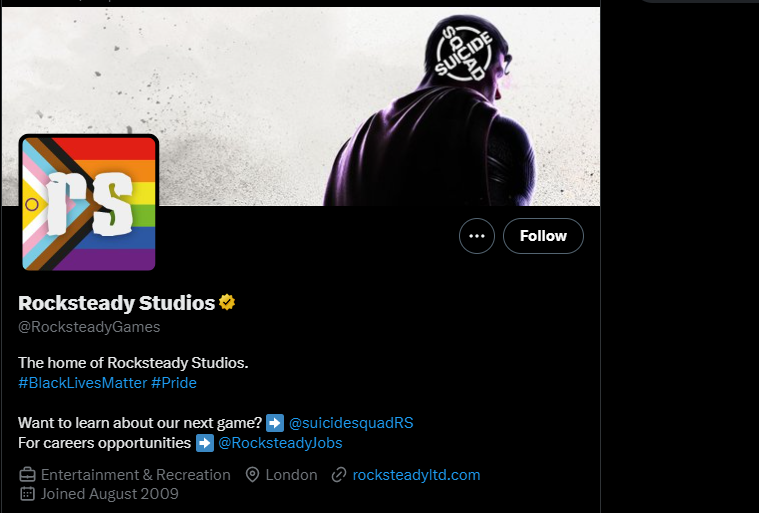759x513 pixels.
Task: Click the calendar joined-date icon
Action: (x=28, y=493)
